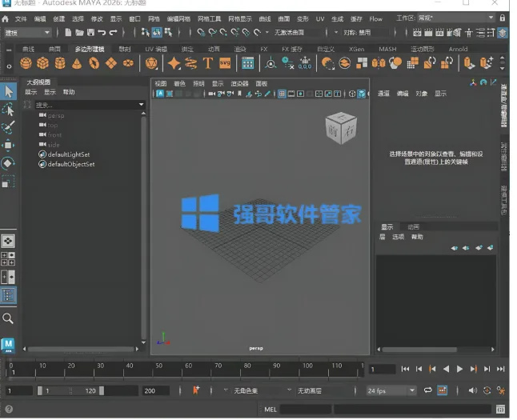Activate the Lasso select tool

tap(9, 110)
